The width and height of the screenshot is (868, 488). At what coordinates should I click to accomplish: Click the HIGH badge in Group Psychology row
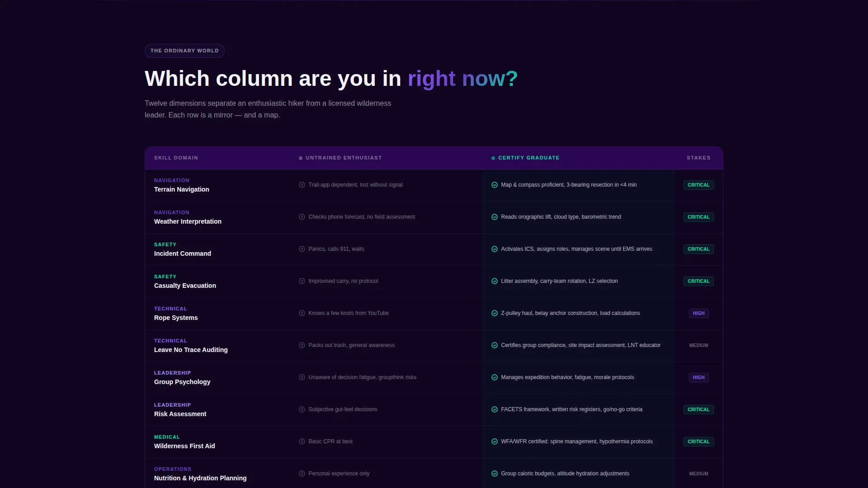[x=698, y=377]
